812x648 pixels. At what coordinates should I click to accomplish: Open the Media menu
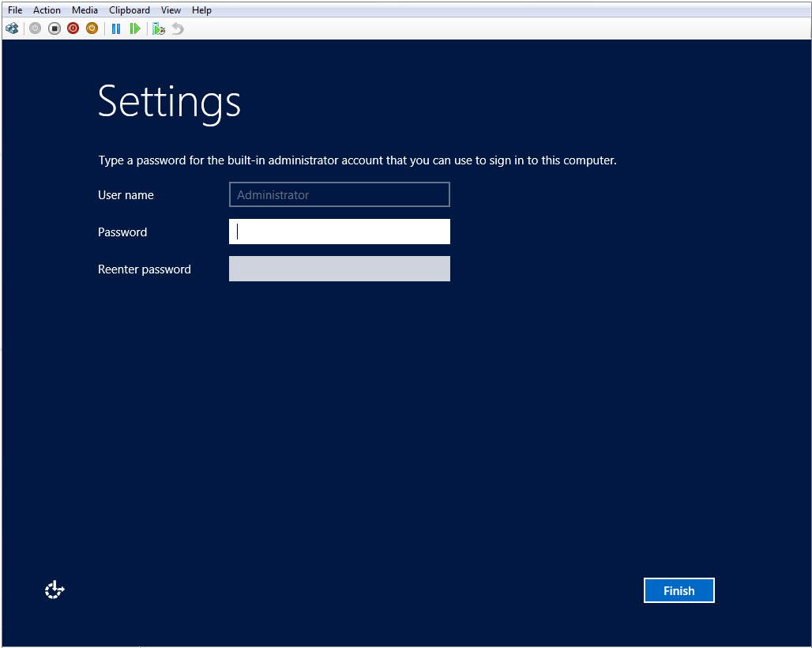85,10
